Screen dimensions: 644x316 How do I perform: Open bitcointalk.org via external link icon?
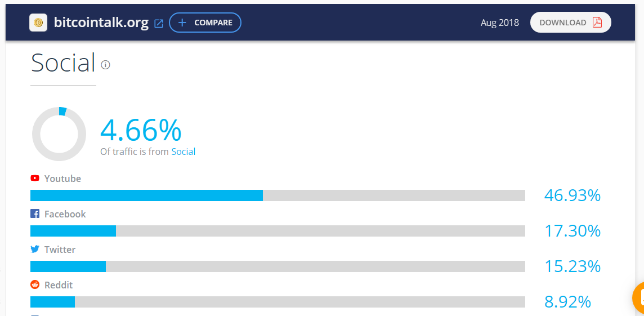[x=159, y=24]
